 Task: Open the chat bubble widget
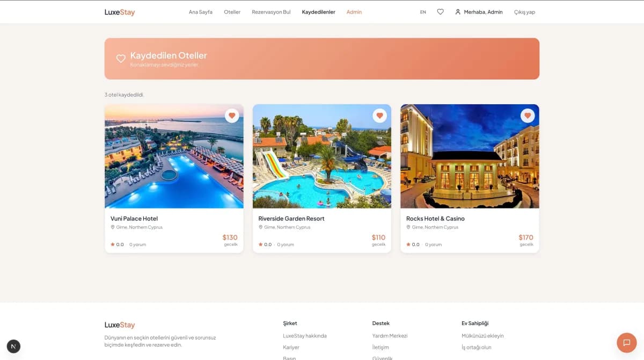626,343
